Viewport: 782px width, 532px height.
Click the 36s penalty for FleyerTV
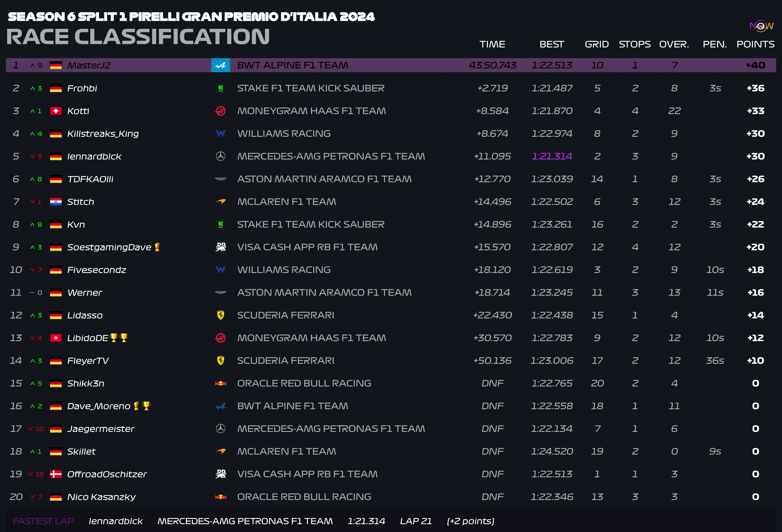[715, 361]
